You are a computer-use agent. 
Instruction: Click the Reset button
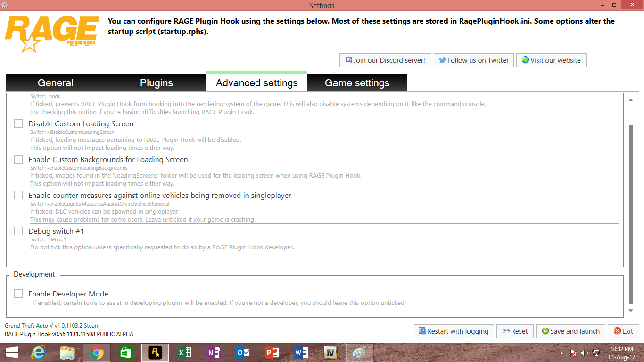click(x=515, y=331)
